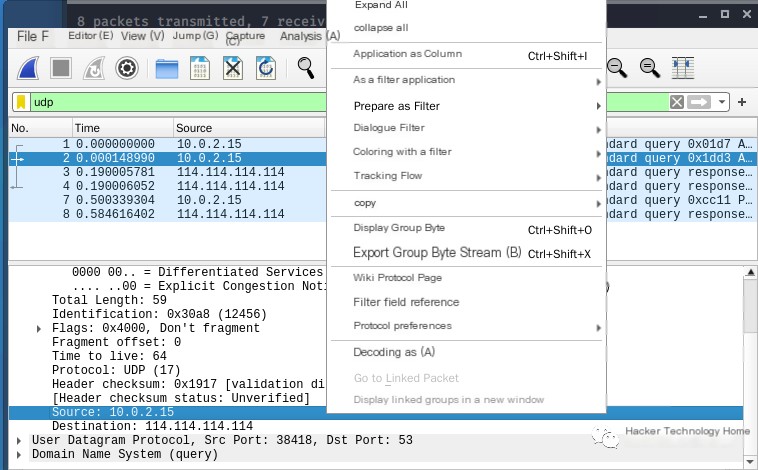This screenshot has width=758, height=470.
Task: Apply display filter arrow button
Action: tap(699, 102)
